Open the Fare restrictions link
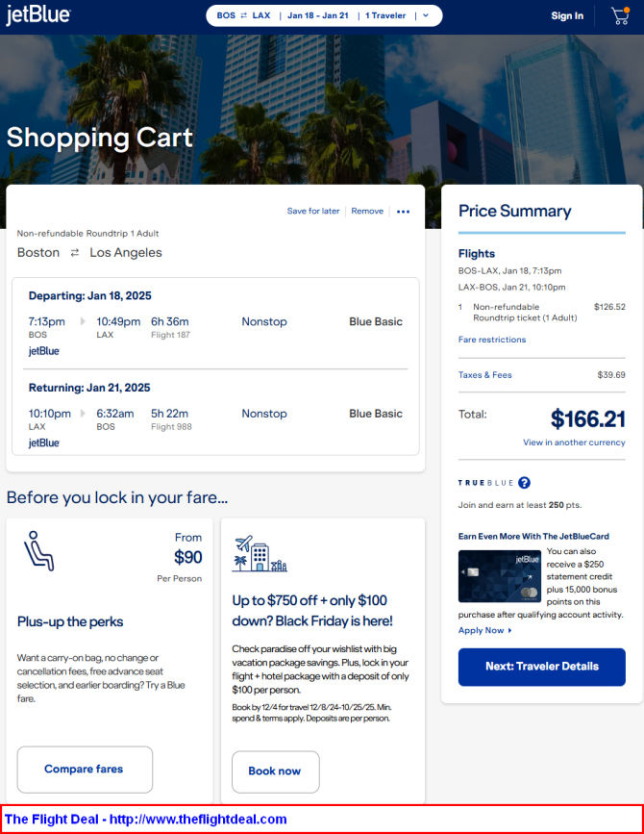This screenshot has height=834, width=644. (492, 340)
